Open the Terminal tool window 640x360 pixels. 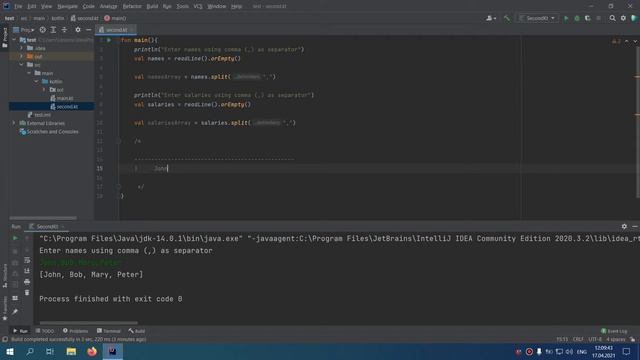(x=109, y=331)
